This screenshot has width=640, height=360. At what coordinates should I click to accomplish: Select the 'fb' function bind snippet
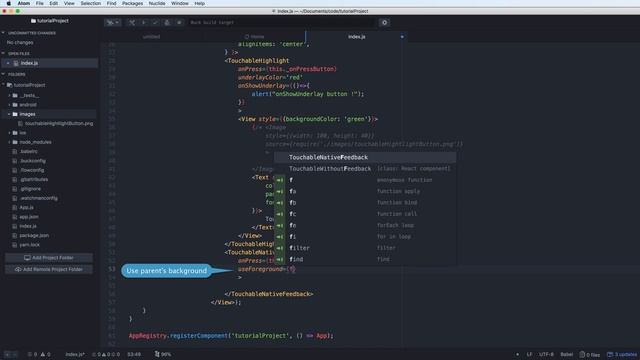pyautogui.click(x=365, y=203)
